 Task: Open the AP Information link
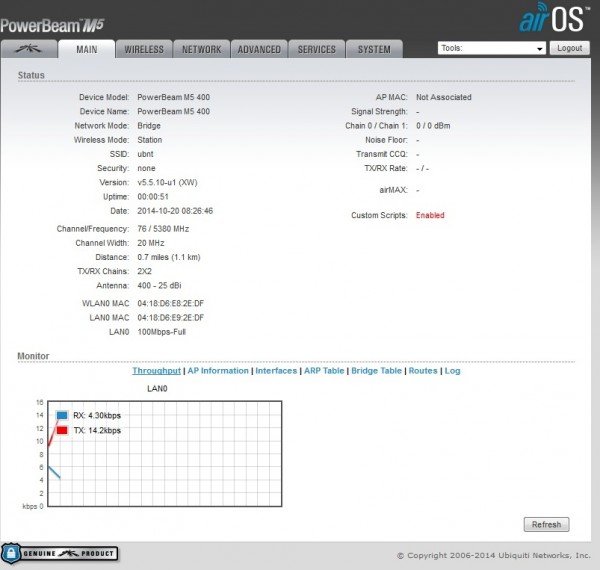[218, 371]
